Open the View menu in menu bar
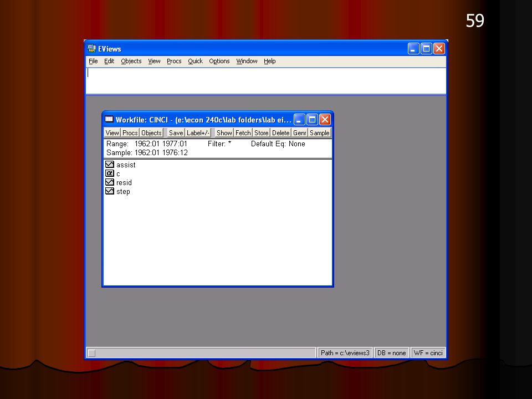 point(154,61)
